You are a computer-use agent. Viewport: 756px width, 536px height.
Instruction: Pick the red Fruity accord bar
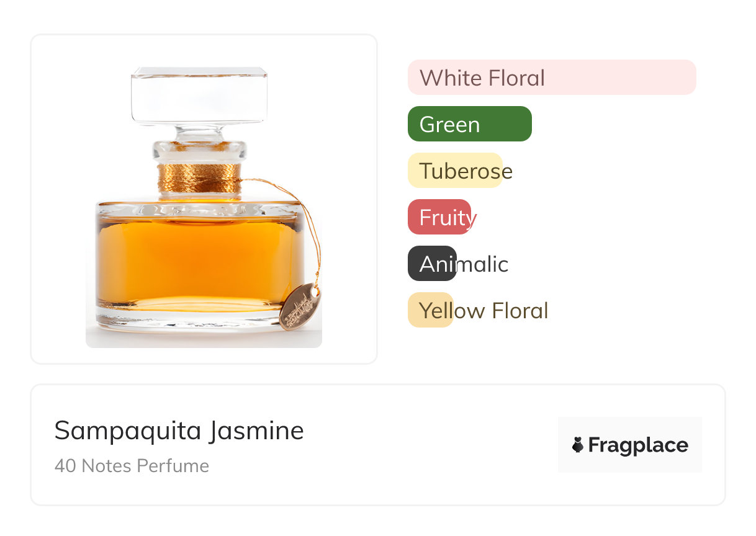tap(439, 217)
